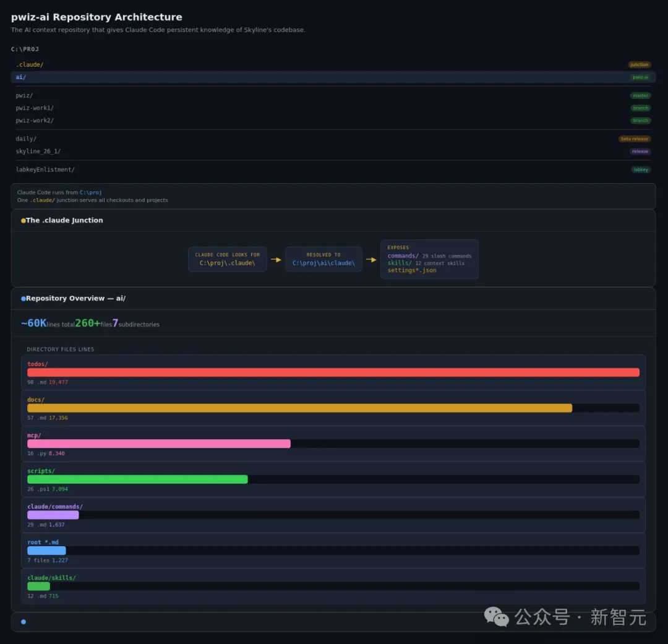Click the blue dot beside Repository Overview
The height and width of the screenshot is (644, 668).
(x=24, y=299)
